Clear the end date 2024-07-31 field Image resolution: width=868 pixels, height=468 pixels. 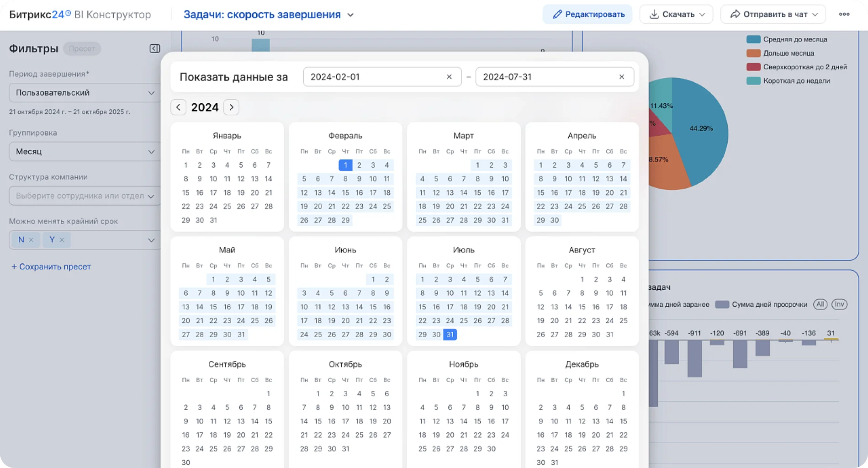tap(621, 77)
